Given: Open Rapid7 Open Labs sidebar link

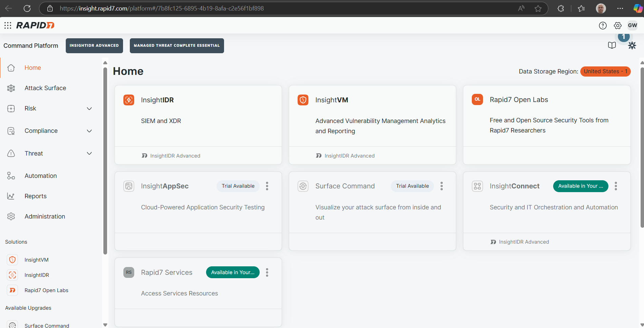Looking at the screenshot, I should click(x=46, y=290).
